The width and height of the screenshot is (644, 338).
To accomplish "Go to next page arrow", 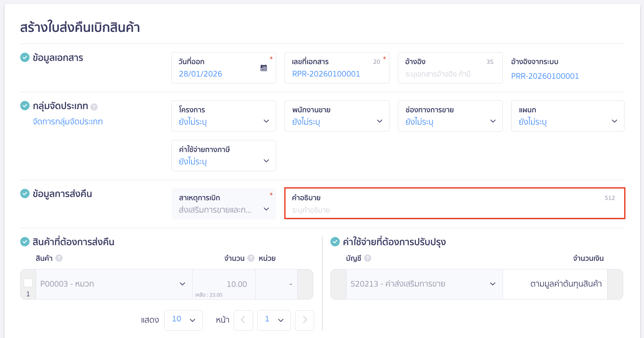I will click(304, 320).
